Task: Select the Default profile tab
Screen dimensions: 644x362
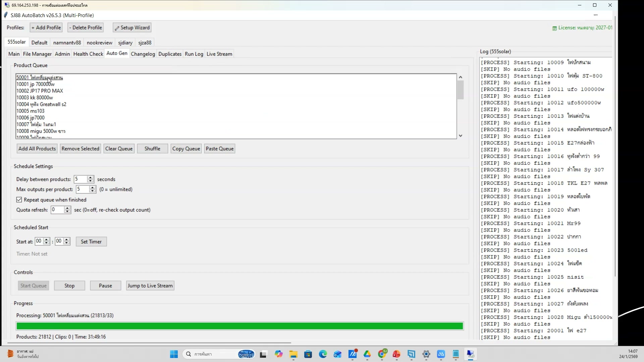Action: (x=39, y=43)
